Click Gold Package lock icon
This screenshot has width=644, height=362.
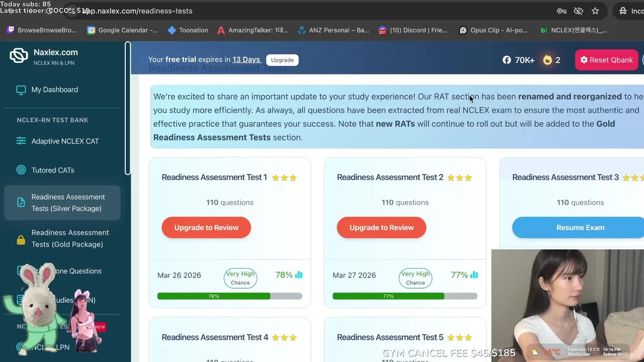pos(21,239)
